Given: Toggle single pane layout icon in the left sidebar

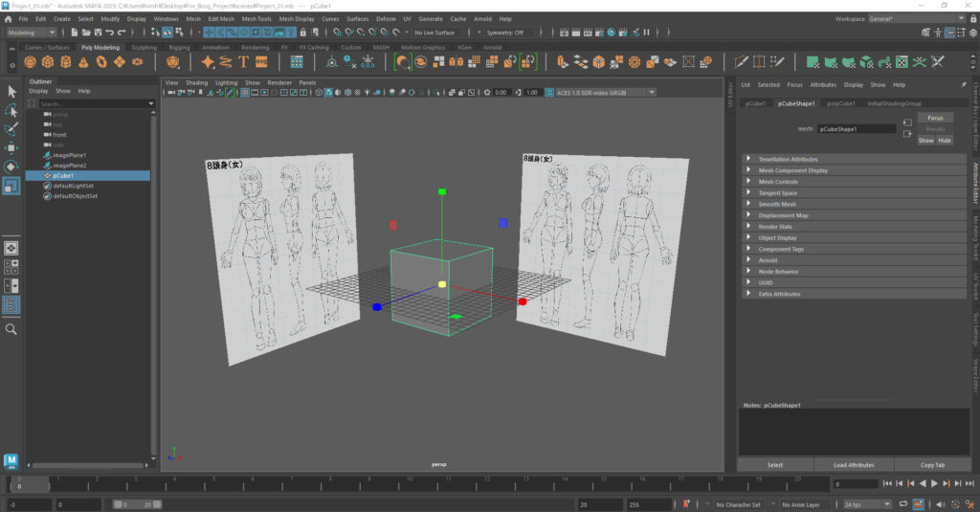Looking at the screenshot, I should [11, 248].
